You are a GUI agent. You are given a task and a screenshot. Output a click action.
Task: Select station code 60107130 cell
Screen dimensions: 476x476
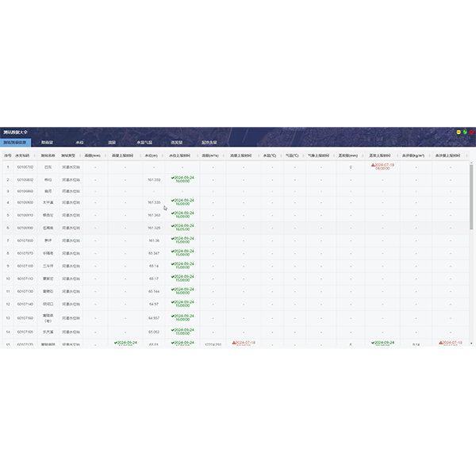25,292
